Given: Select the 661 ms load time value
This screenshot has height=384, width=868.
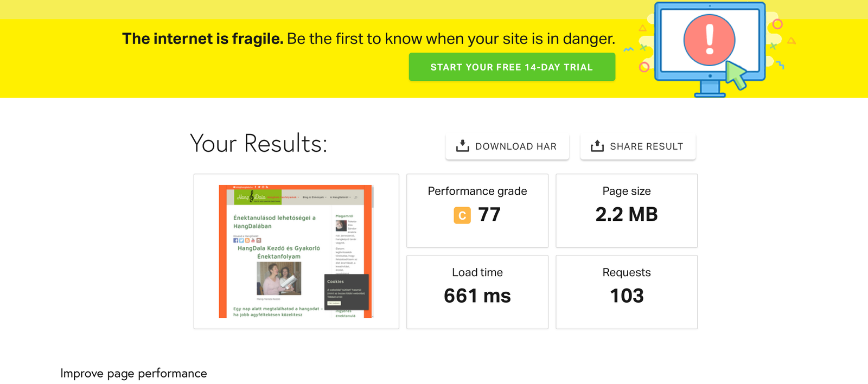Looking at the screenshot, I should (x=477, y=296).
